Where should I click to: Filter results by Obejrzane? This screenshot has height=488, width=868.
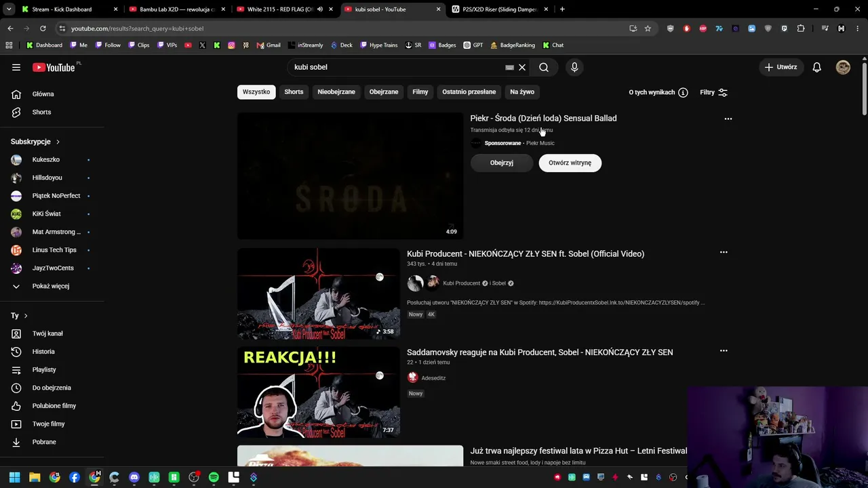coord(384,91)
